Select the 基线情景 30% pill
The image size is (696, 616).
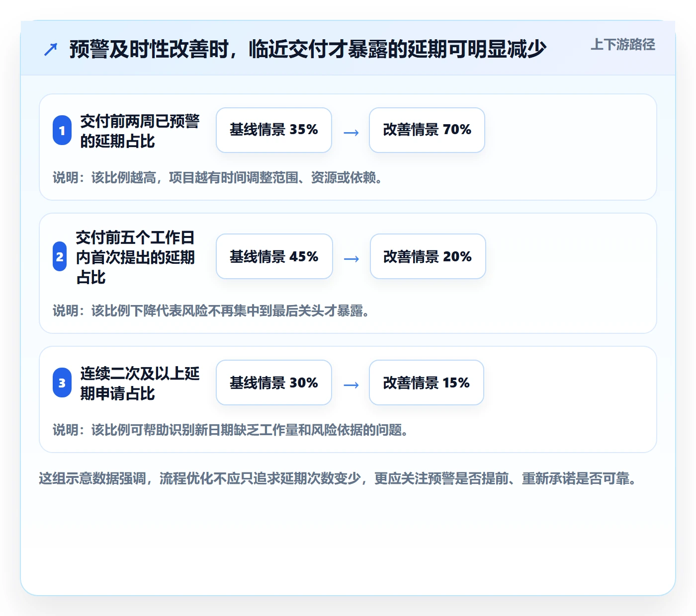[x=274, y=383]
